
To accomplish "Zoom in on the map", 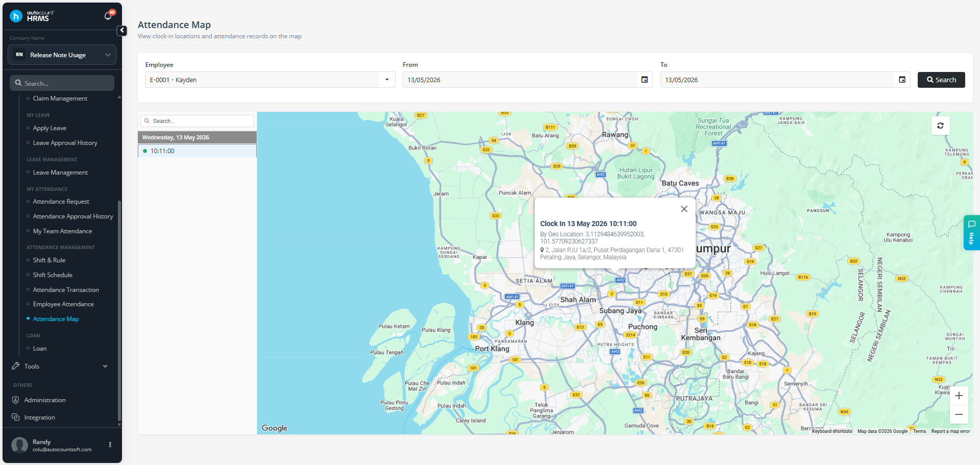I will pyautogui.click(x=959, y=396).
